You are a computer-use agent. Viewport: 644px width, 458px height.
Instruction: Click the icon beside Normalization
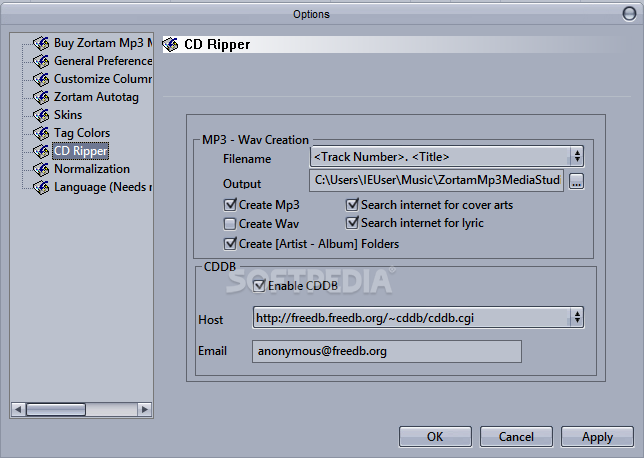click(41, 169)
